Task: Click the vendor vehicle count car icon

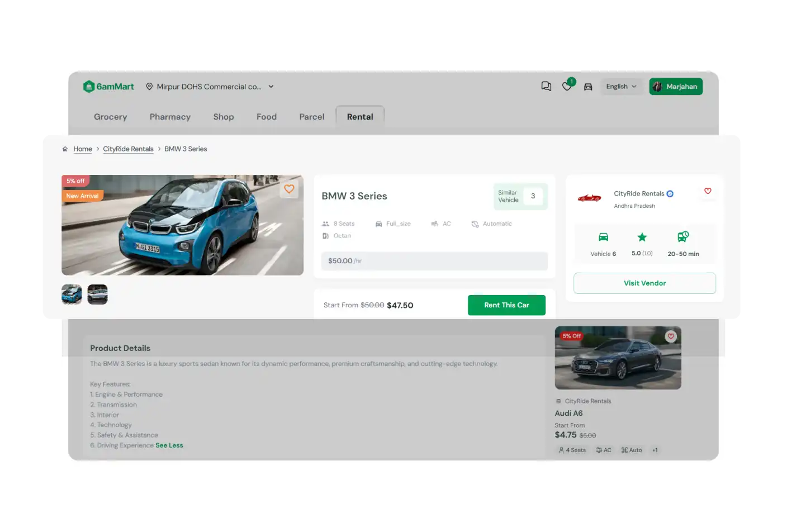Action: tap(603, 237)
